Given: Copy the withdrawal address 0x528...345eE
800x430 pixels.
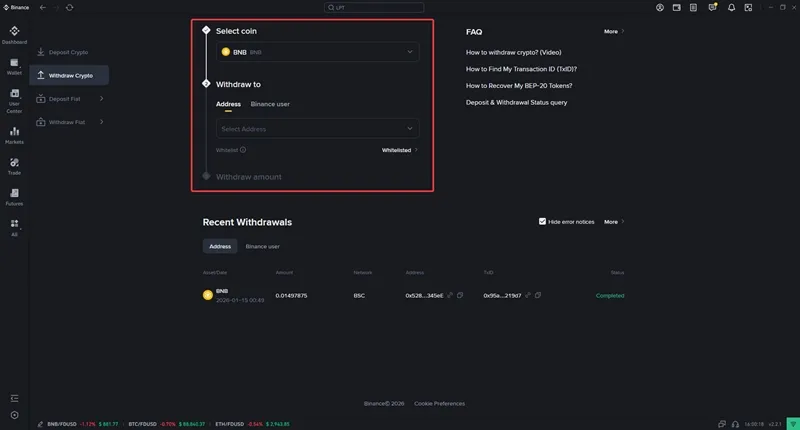Looking at the screenshot, I should [460, 295].
